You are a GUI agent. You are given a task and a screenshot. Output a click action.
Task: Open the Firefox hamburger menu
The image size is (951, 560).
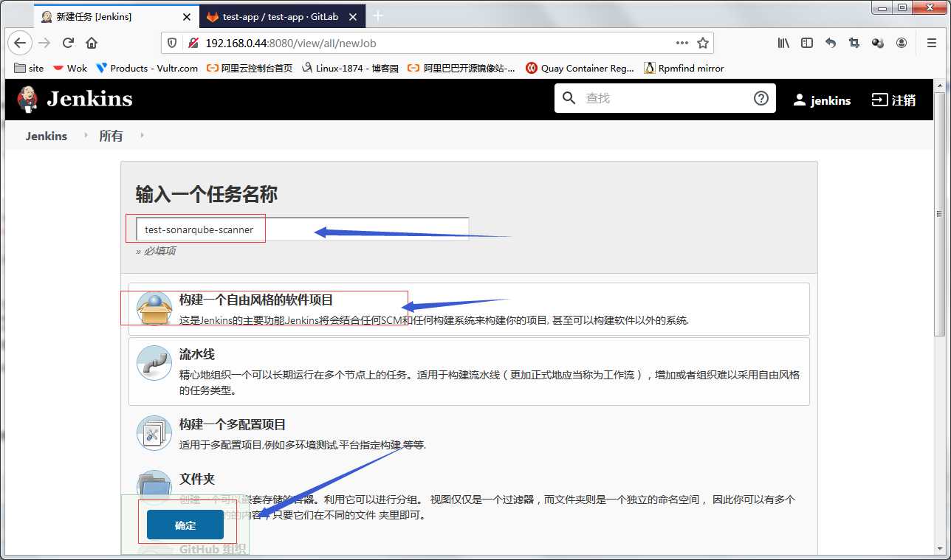click(x=931, y=43)
